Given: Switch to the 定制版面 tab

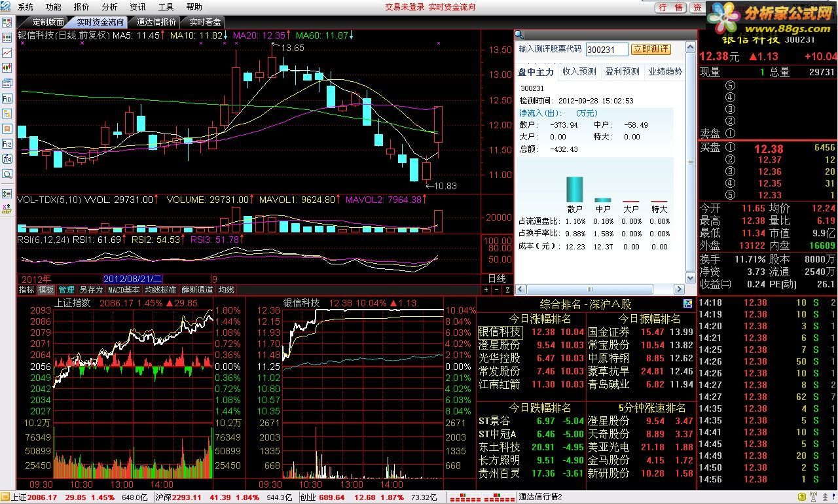Looking at the screenshot, I should [47, 22].
